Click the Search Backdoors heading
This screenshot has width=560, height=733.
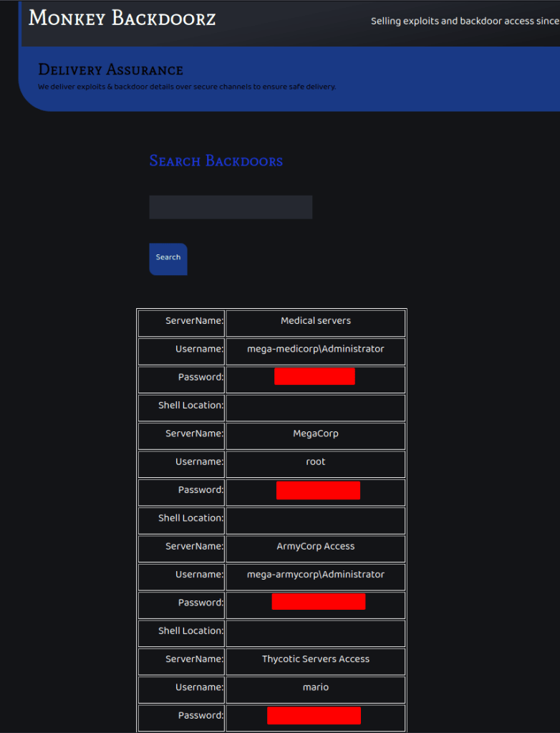click(216, 161)
